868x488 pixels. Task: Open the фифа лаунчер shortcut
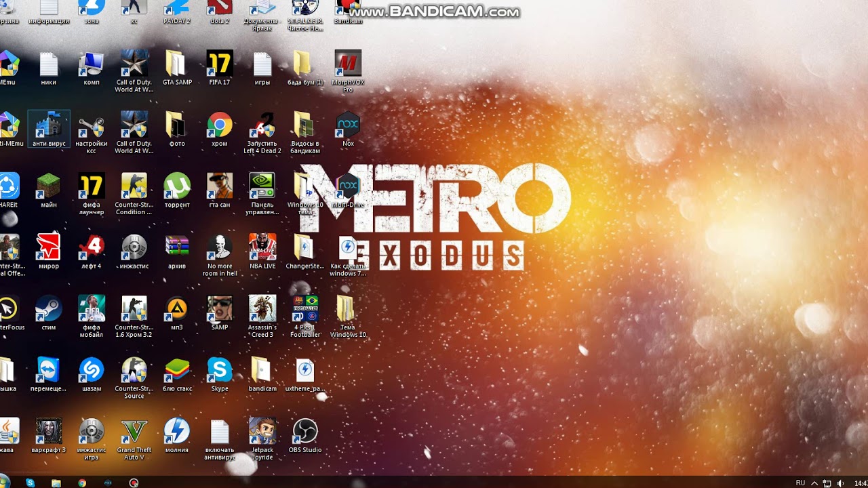[x=92, y=195]
